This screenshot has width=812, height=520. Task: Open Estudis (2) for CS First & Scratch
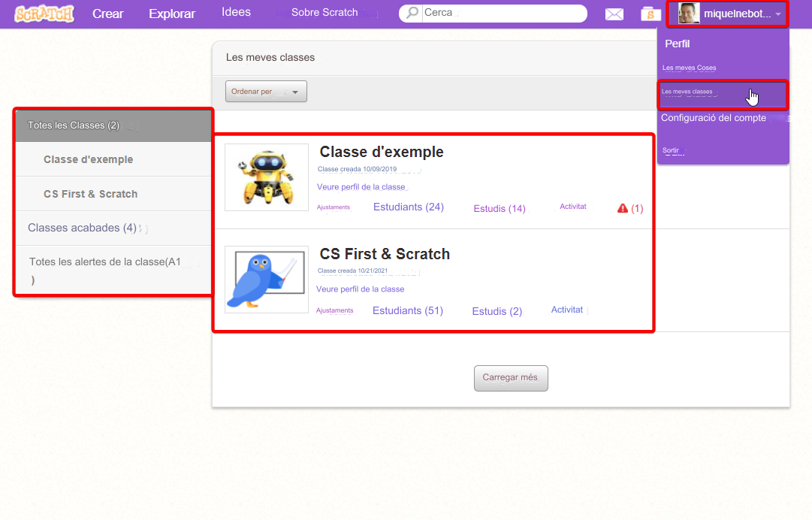click(x=497, y=311)
